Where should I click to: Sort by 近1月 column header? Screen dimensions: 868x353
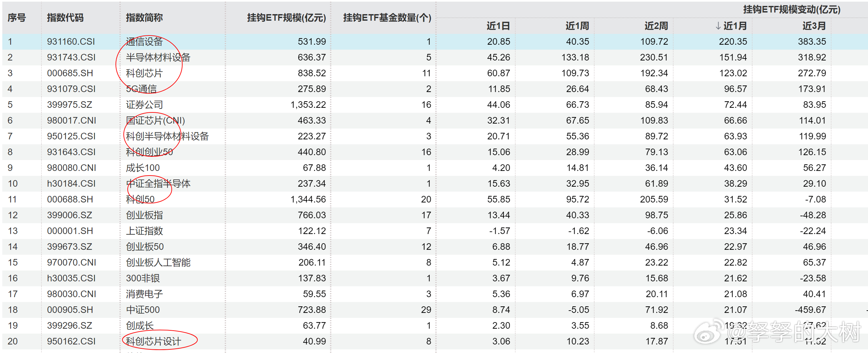click(x=731, y=26)
